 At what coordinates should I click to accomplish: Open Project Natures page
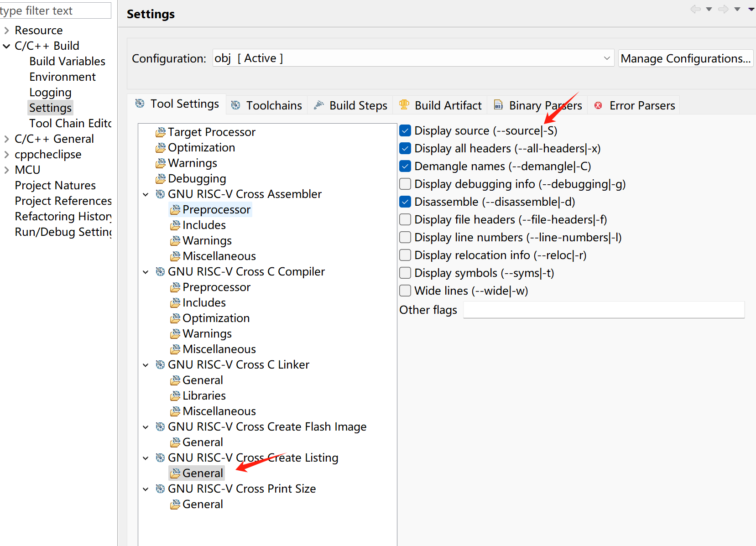(55, 186)
